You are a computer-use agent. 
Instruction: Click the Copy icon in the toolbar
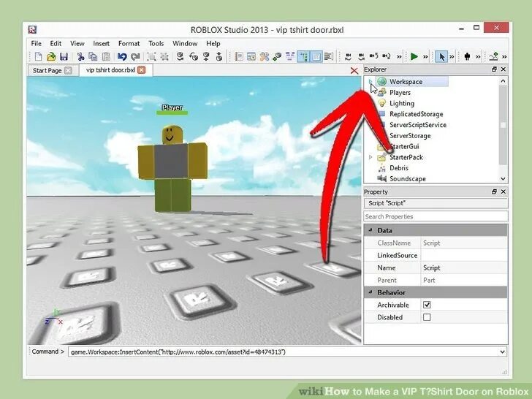[93, 57]
